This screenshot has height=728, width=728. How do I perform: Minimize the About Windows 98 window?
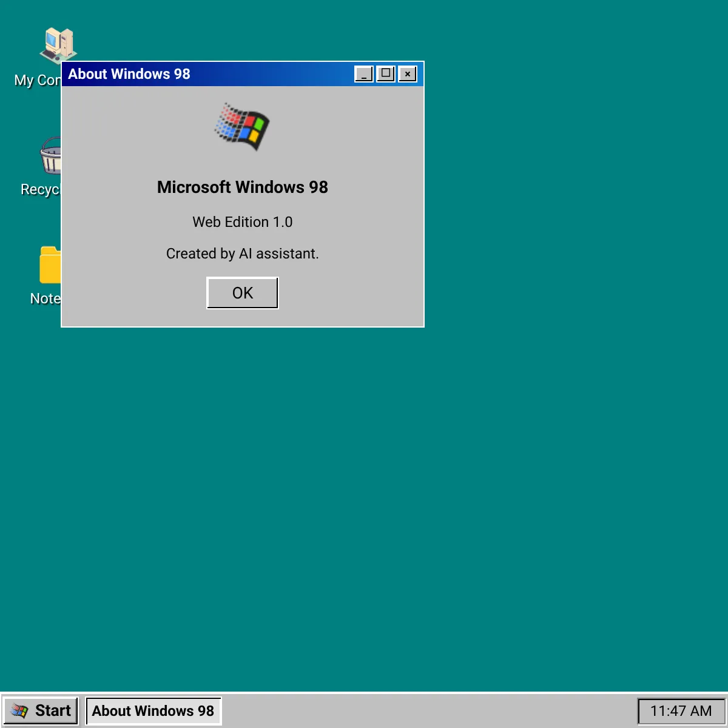(363, 74)
